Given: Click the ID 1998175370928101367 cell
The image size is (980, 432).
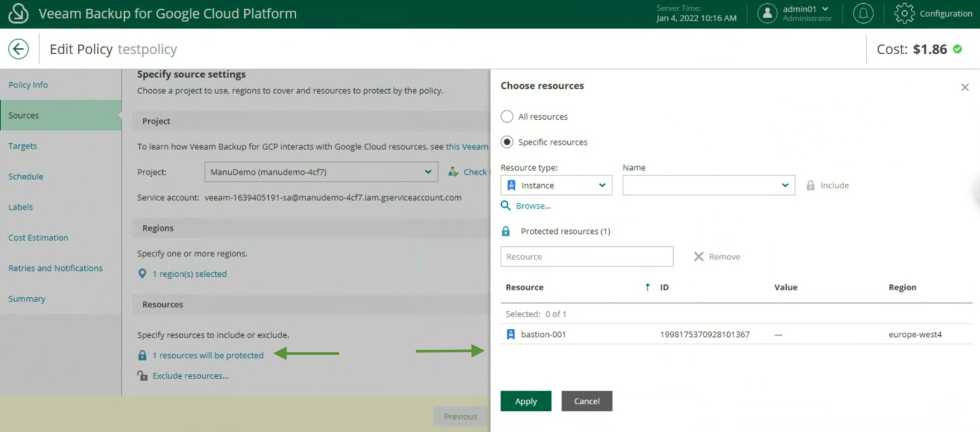Looking at the screenshot, I should tap(705, 334).
